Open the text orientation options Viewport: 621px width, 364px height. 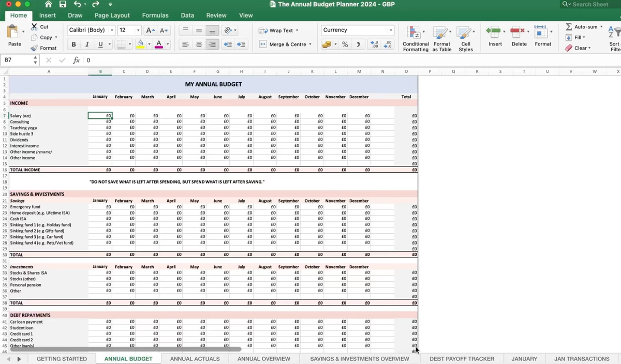pyautogui.click(x=230, y=31)
